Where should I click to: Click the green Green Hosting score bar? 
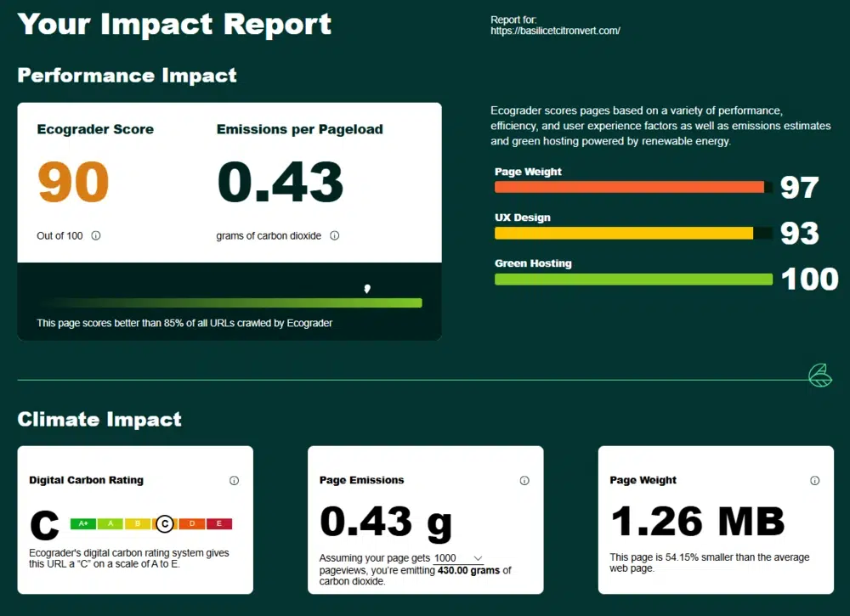634,279
